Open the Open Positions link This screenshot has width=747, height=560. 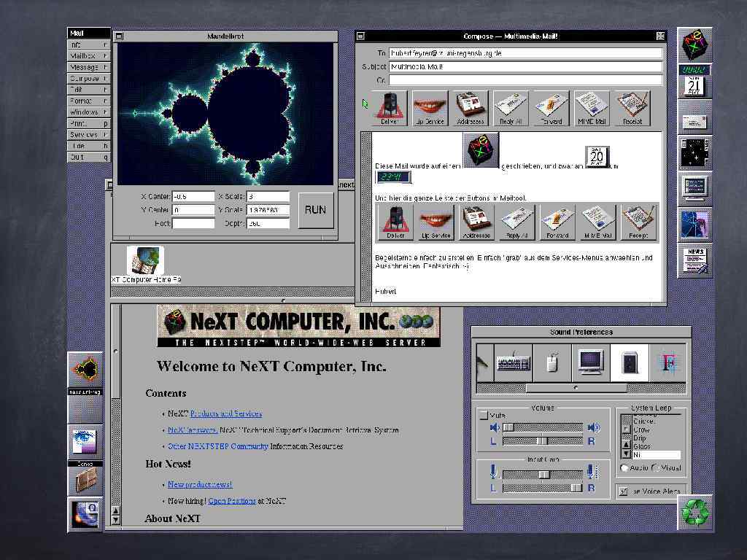click(232, 501)
